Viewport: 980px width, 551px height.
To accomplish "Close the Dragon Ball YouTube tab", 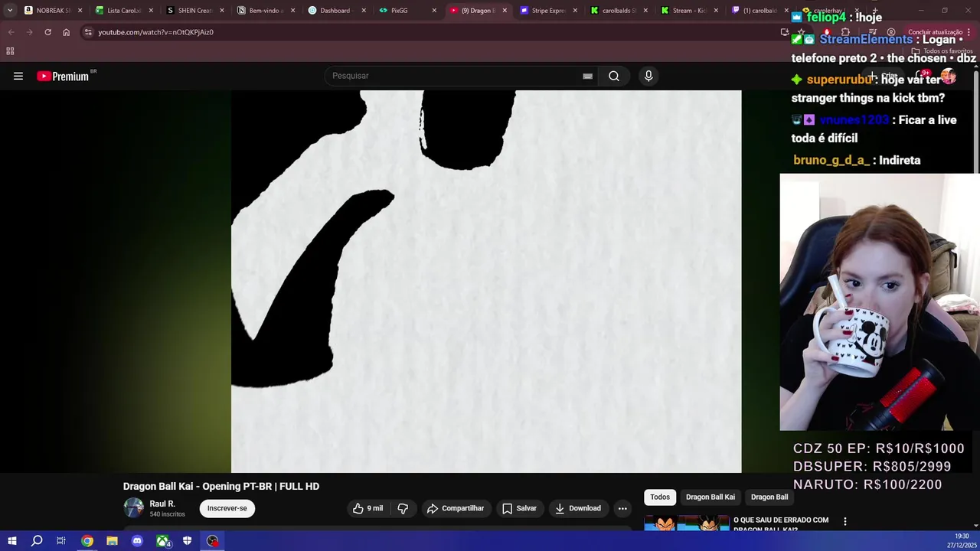I will point(505,11).
